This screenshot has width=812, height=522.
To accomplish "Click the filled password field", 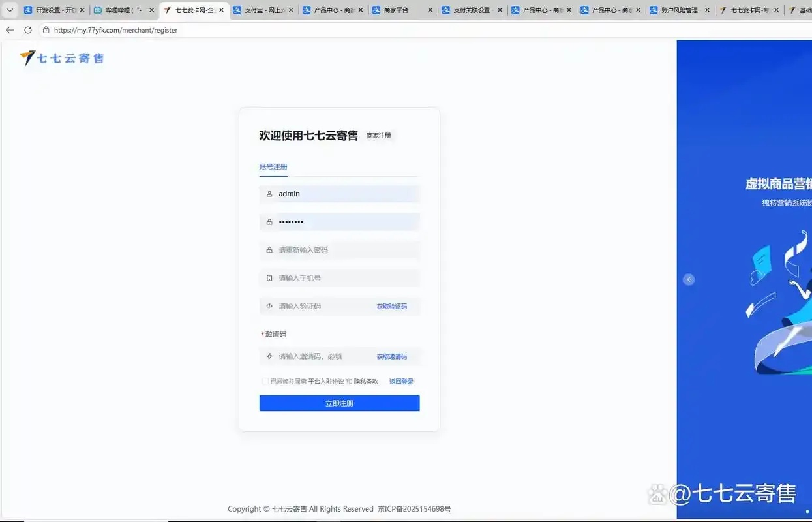I will 339,222.
